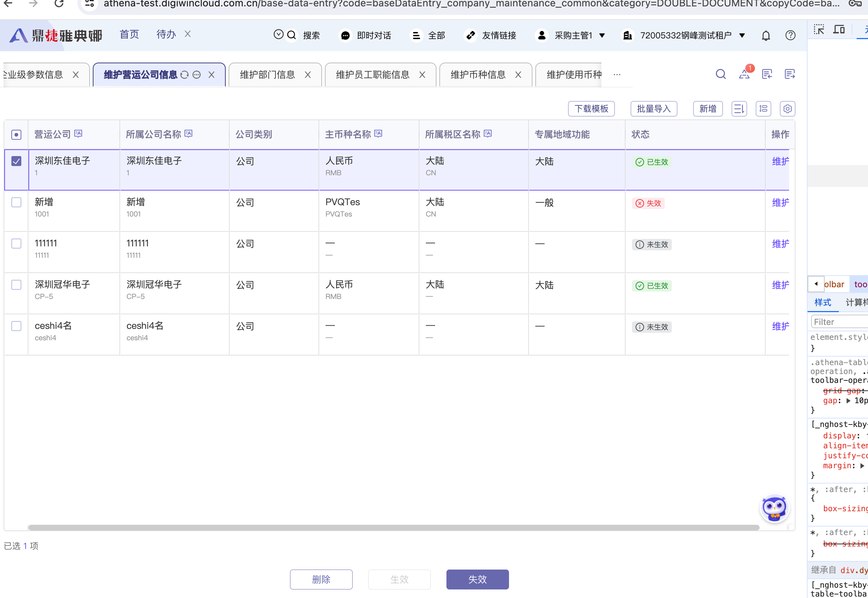The width and height of the screenshot is (868, 598).
Task: Click the 全部 menu item
Action: pyautogui.click(x=428, y=36)
